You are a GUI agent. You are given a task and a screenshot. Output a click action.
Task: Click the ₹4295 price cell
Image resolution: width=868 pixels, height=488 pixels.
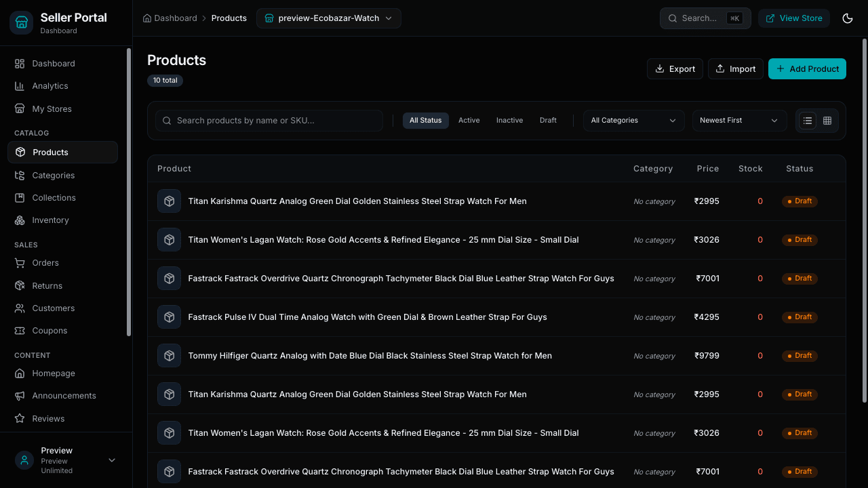click(707, 317)
